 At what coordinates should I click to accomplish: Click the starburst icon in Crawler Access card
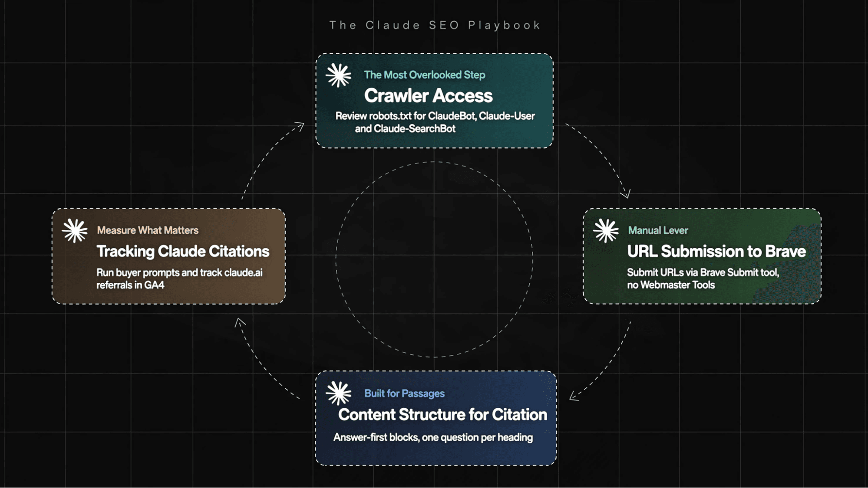pyautogui.click(x=339, y=75)
